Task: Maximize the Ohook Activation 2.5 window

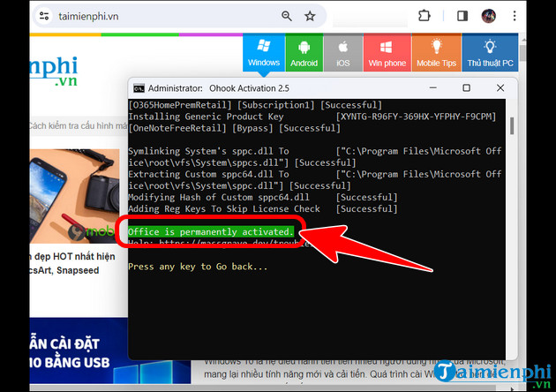Action: click(466, 88)
